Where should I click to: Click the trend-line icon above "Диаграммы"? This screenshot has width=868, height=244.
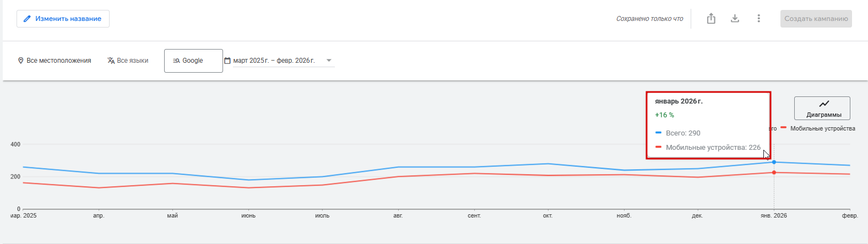(x=824, y=104)
